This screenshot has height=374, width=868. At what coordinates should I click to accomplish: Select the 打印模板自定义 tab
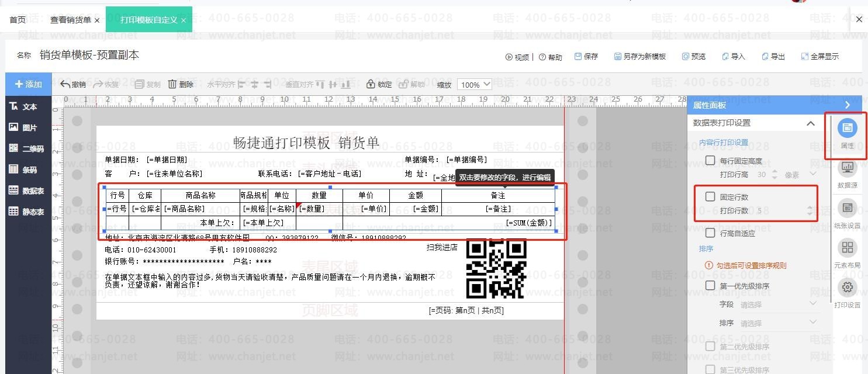pyautogui.click(x=148, y=20)
